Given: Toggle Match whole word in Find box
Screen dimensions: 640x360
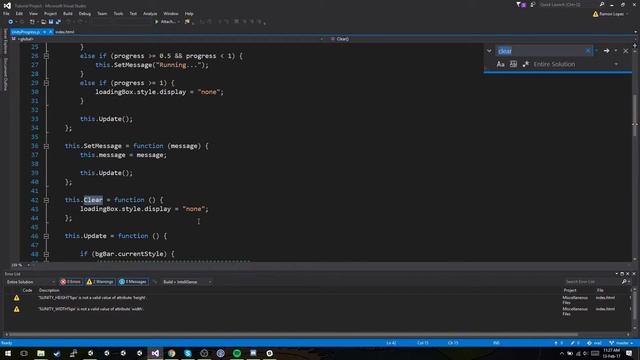Looking at the screenshot, I should (x=513, y=64).
